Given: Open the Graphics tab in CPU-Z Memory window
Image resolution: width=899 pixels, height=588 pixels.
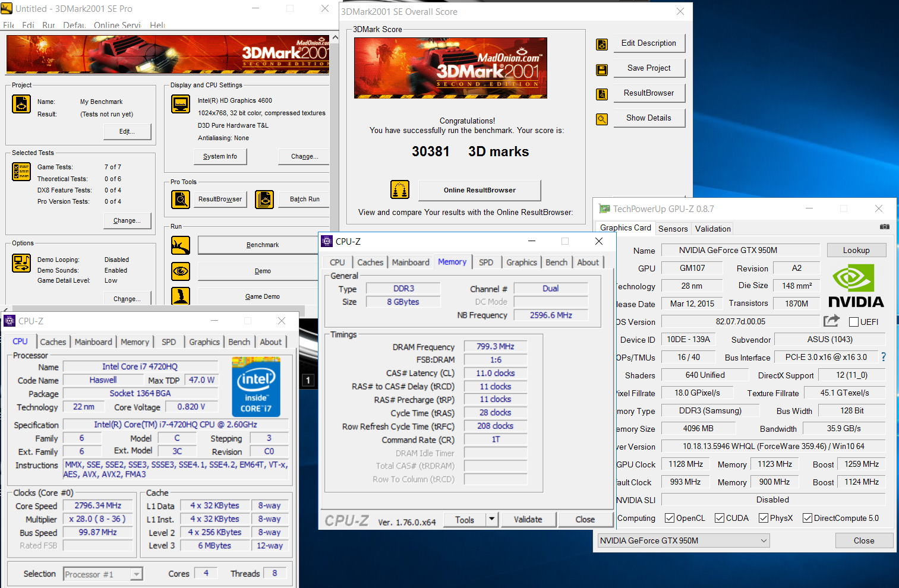Looking at the screenshot, I should [522, 262].
